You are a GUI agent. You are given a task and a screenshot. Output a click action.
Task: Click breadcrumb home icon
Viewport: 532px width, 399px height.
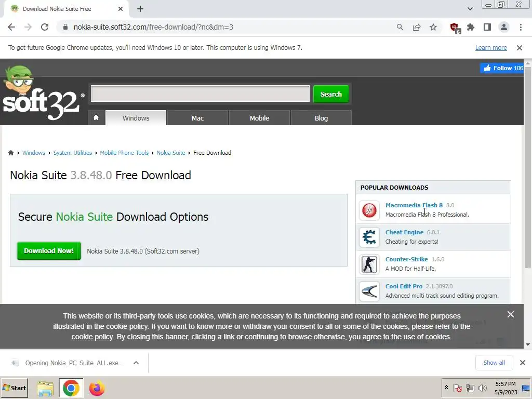coord(11,153)
